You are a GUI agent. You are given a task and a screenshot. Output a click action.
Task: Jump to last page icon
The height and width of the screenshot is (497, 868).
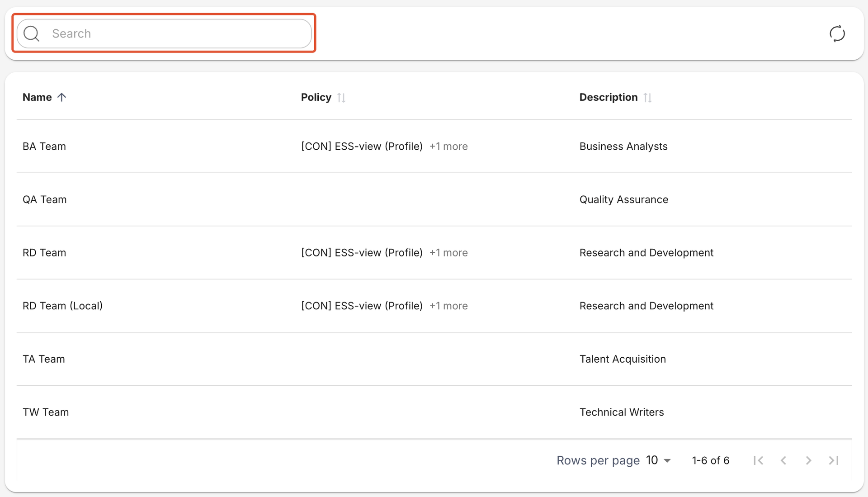(x=834, y=460)
